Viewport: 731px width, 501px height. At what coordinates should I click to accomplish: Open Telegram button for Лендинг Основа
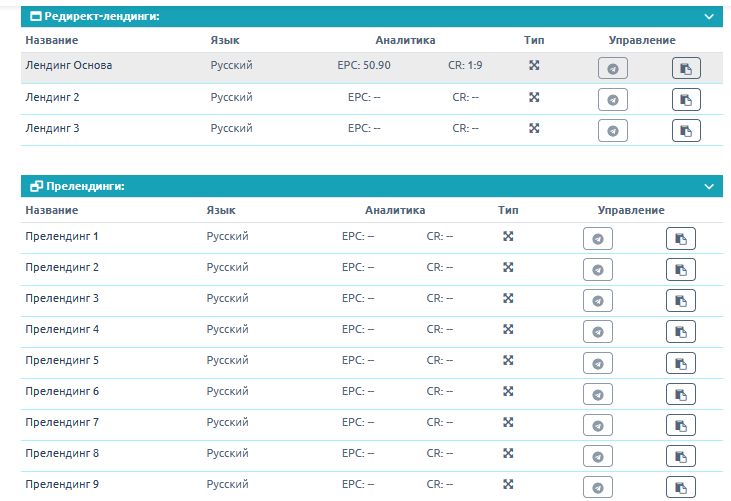pyautogui.click(x=613, y=69)
